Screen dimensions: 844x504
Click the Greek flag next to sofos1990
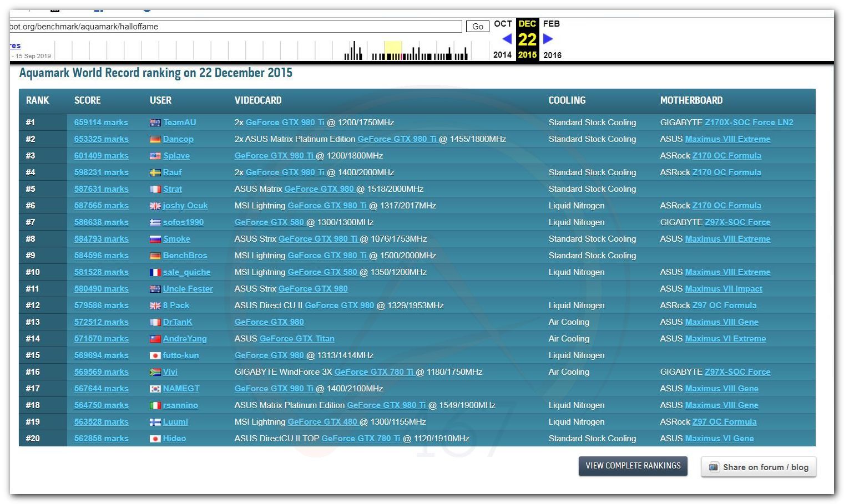click(x=155, y=222)
